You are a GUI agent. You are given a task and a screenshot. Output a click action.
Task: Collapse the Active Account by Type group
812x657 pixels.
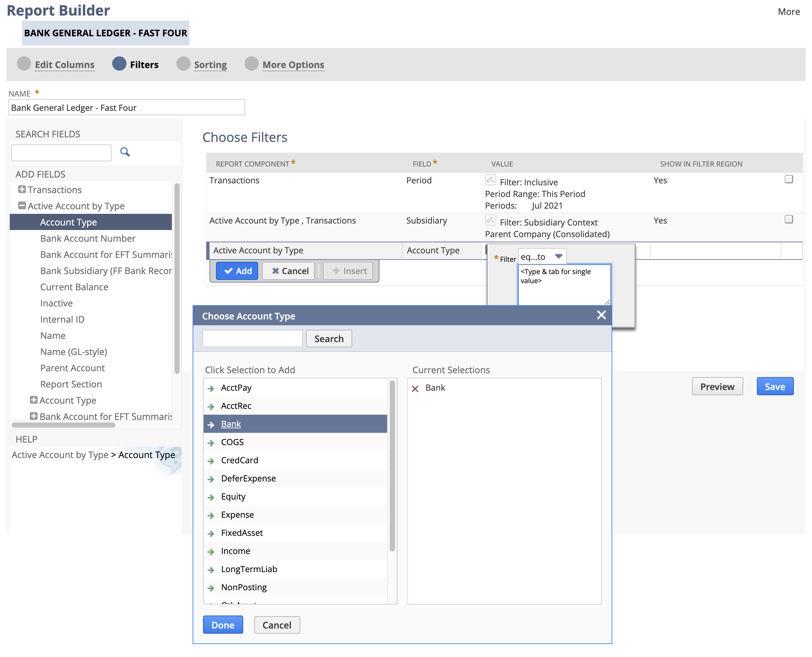pos(22,206)
